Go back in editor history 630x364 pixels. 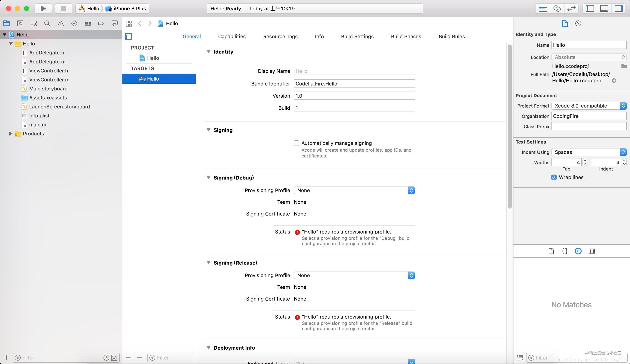(140, 23)
